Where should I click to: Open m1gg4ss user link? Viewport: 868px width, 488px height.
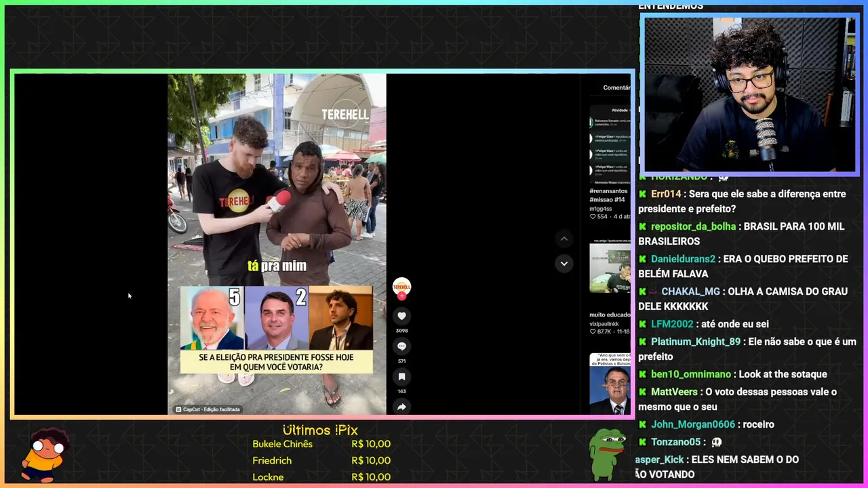601,208
